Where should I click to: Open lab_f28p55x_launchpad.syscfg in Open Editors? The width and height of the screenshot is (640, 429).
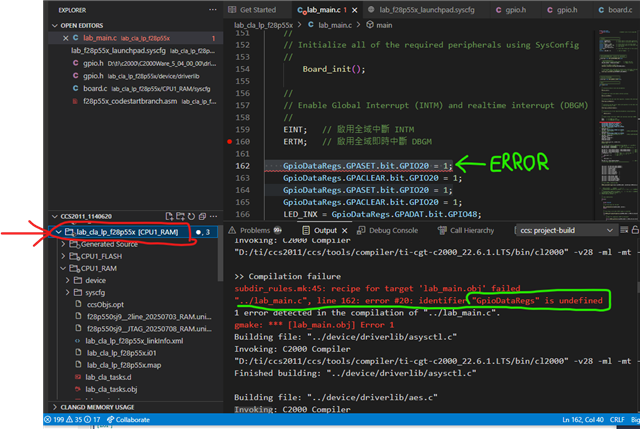pyautogui.click(x=136, y=51)
